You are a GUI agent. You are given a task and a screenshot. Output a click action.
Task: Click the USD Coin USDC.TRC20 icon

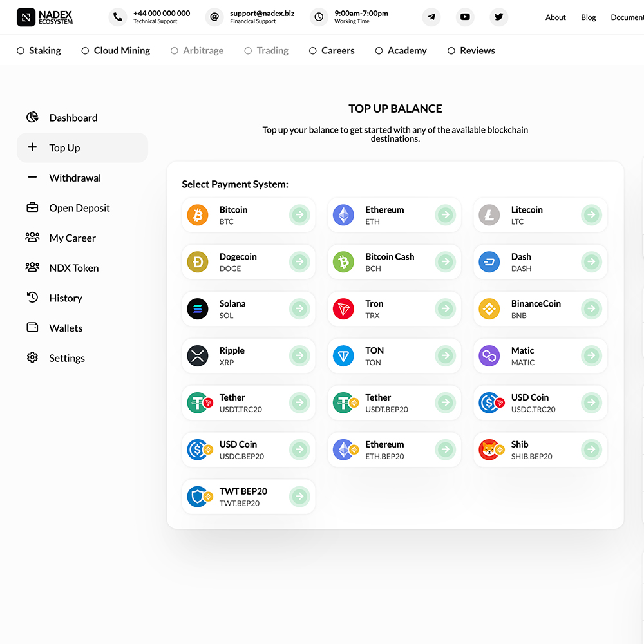[x=491, y=402]
